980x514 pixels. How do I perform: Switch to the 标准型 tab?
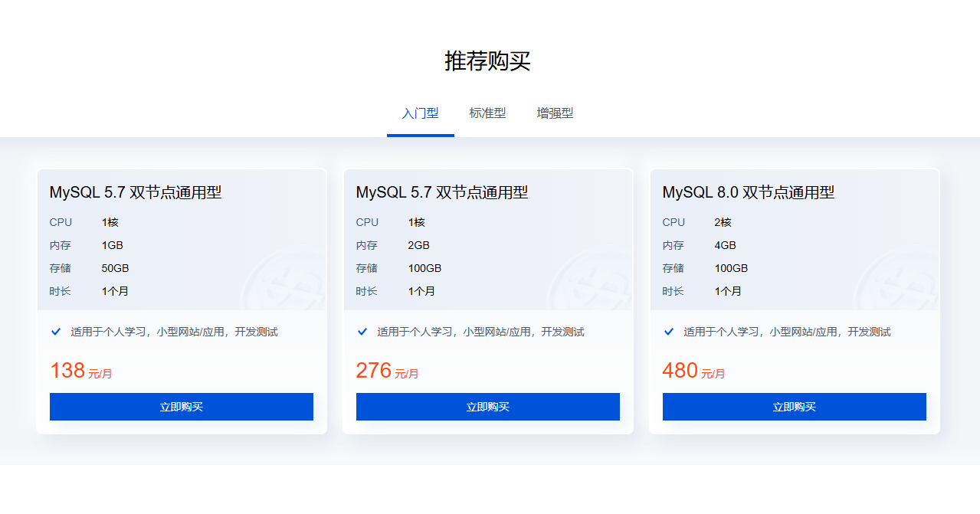point(488,113)
